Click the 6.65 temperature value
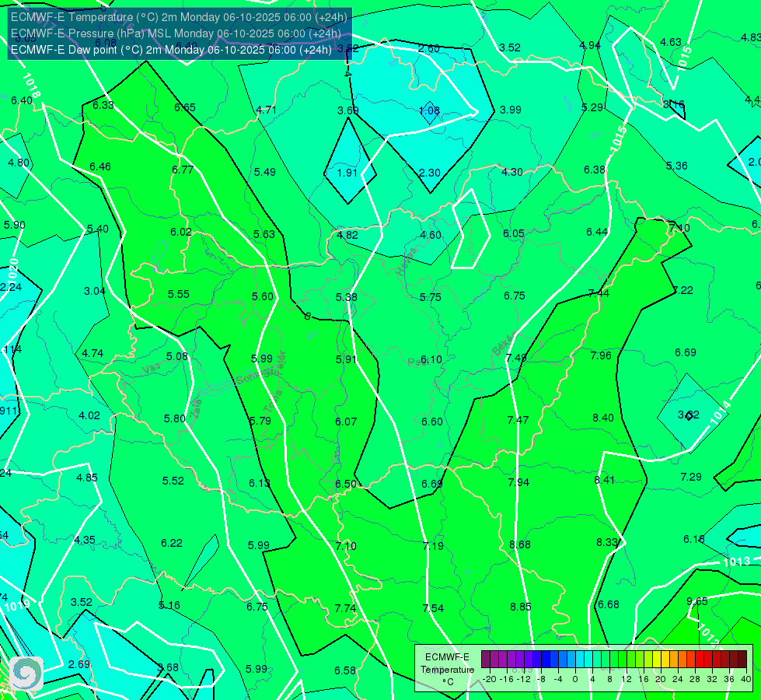761x700 pixels. pos(185,107)
